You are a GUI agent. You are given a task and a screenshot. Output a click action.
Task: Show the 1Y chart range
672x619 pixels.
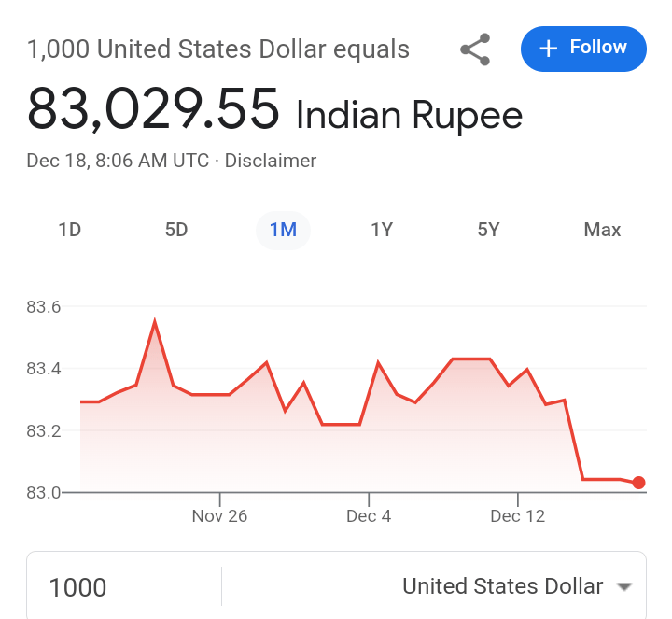(x=382, y=230)
